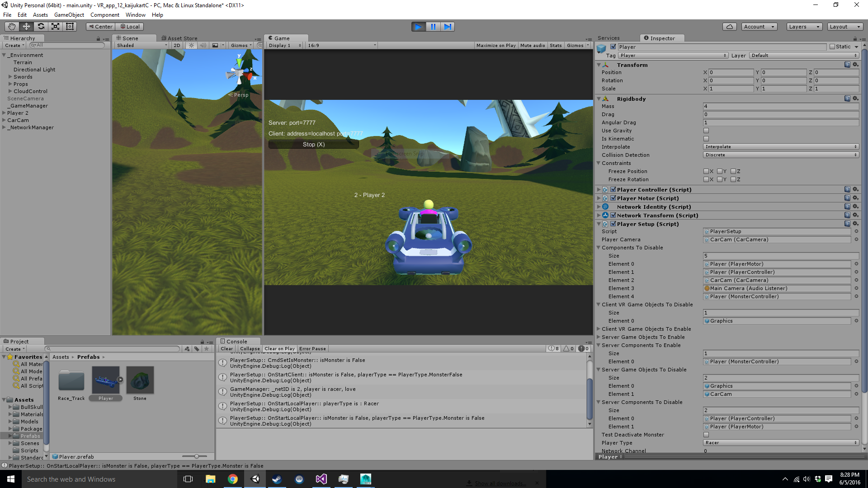Viewport: 868px width, 488px height.
Task: Enable Use Gravity on the Rigidbody
Action: (706, 131)
